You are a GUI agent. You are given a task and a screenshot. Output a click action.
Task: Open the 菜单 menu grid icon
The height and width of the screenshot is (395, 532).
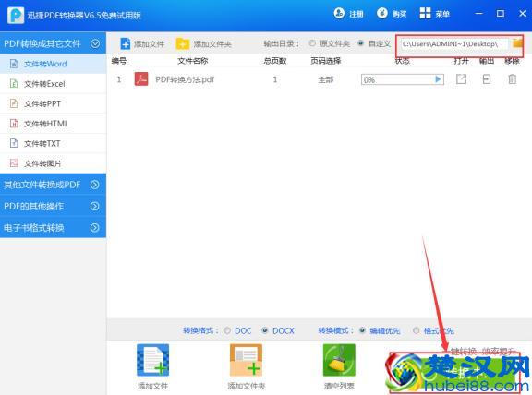pyautogui.click(x=425, y=13)
